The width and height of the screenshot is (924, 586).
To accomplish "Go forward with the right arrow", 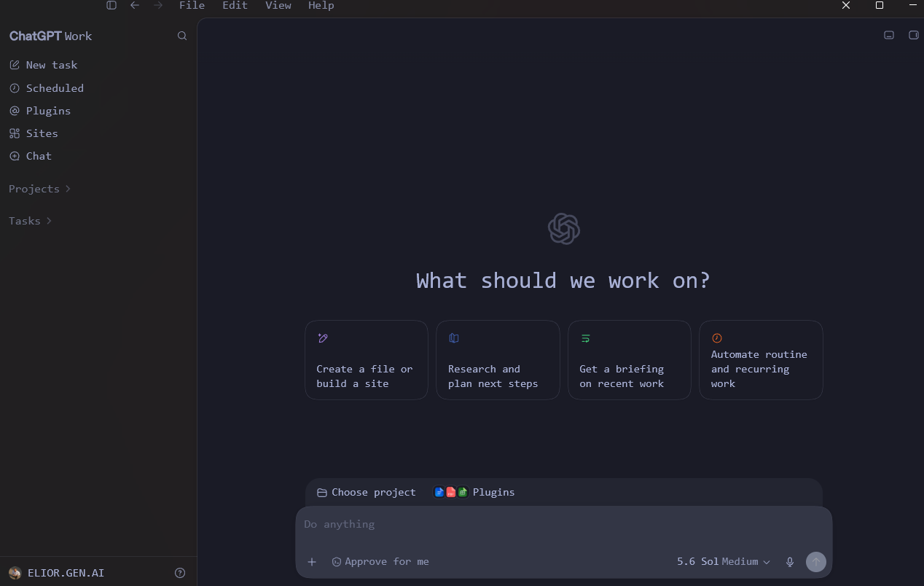I will tap(158, 5).
